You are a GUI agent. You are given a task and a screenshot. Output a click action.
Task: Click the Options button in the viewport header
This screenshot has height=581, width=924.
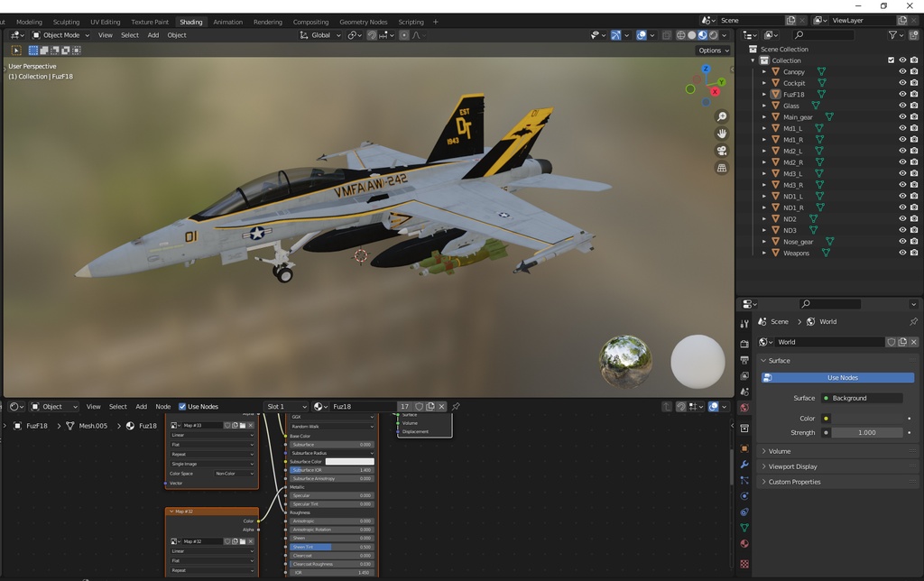tap(712, 50)
